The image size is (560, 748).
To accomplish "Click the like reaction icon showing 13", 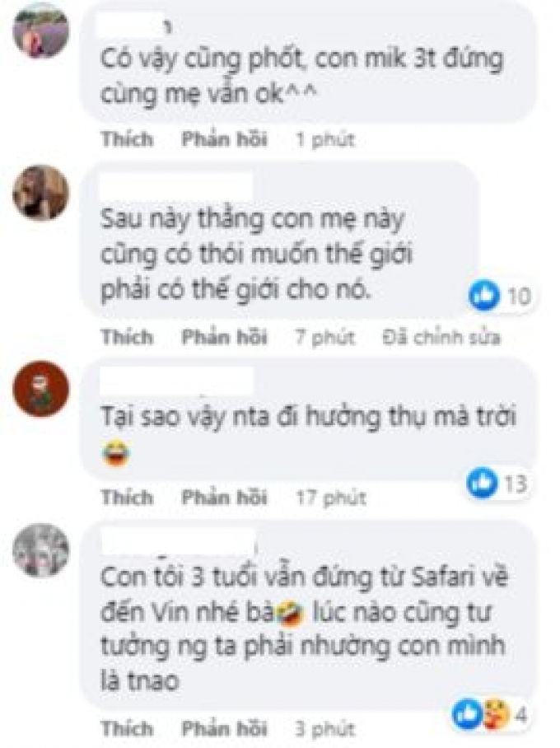I will point(483,483).
